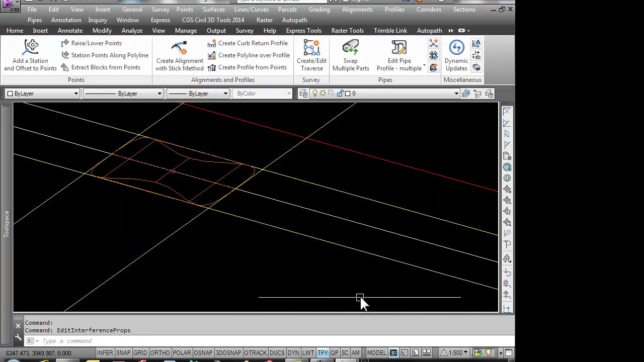Viewport: 644px width, 362px height.
Task: Open the Corridors menu
Action: (429, 10)
